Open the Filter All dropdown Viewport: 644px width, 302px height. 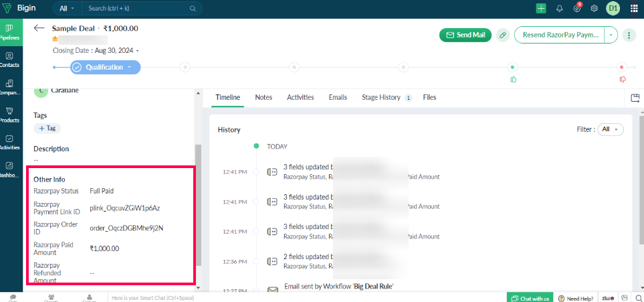click(x=611, y=129)
